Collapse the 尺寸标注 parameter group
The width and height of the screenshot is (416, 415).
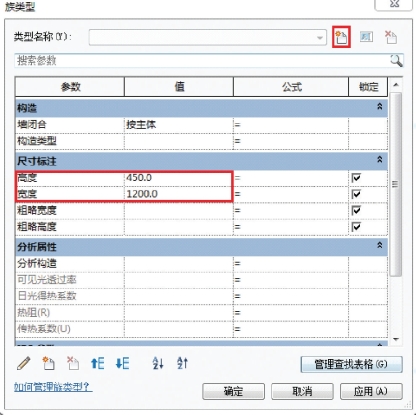click(379, 160)
